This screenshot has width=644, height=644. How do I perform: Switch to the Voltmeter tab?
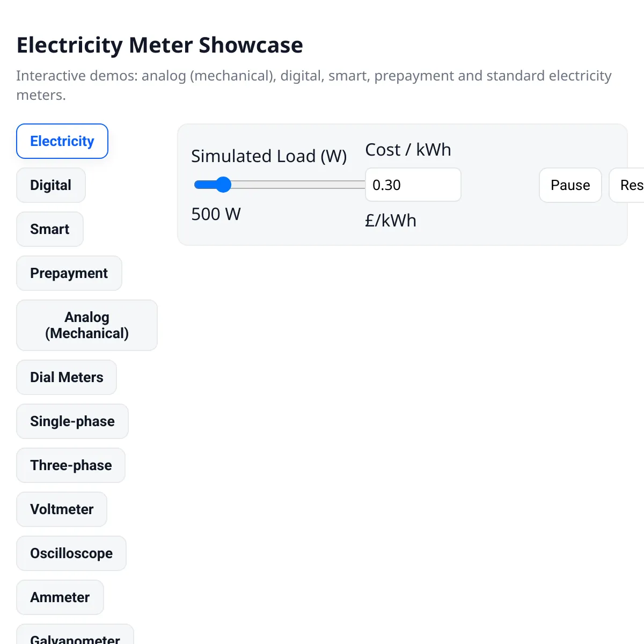tap(62, 509)
